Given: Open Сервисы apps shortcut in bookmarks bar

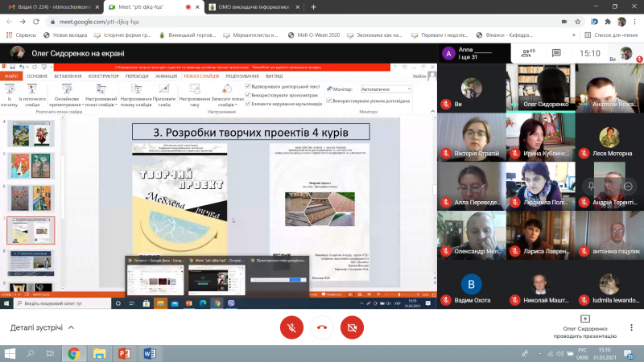Looking at the screenshot, I should (x=22, y=35).
